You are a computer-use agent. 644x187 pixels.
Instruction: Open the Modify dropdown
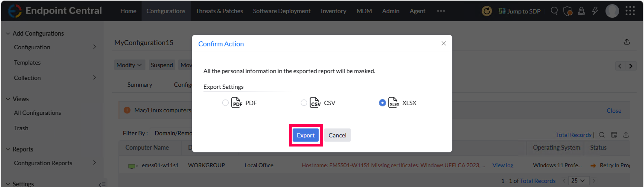pos(129,65)
